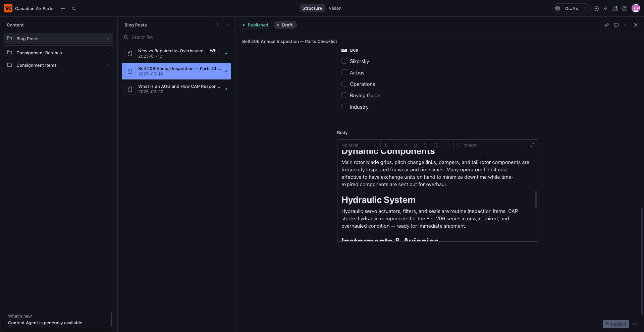Open document header more options menu
644x332 pixels.
click(626, 25)
